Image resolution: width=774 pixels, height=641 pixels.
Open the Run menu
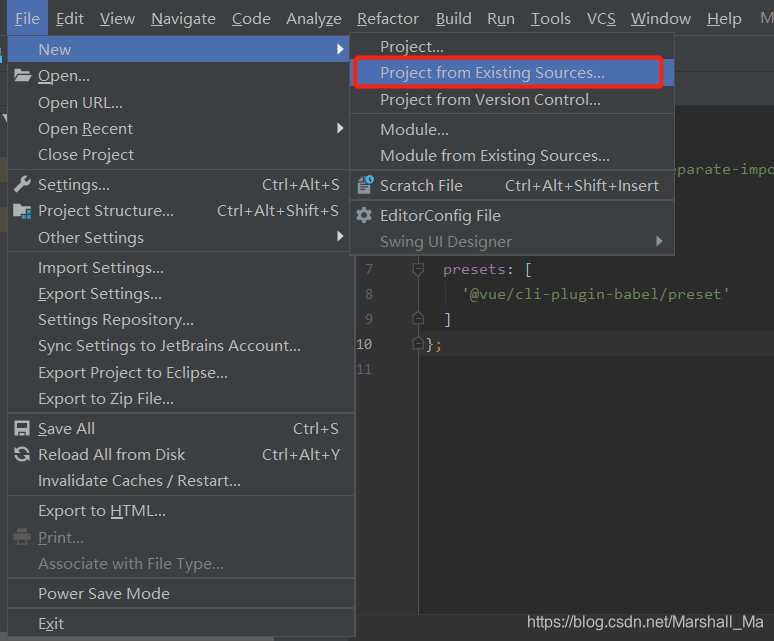point(501,18)
